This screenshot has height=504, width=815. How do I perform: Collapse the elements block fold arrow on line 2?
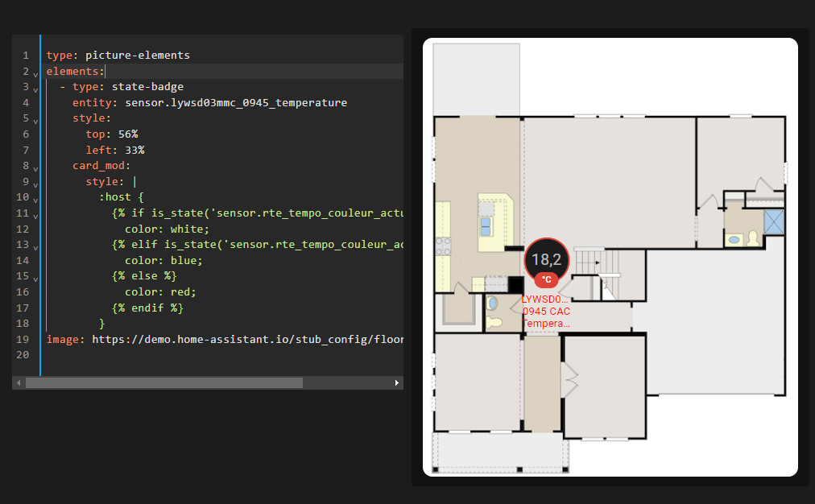point(35,74)
